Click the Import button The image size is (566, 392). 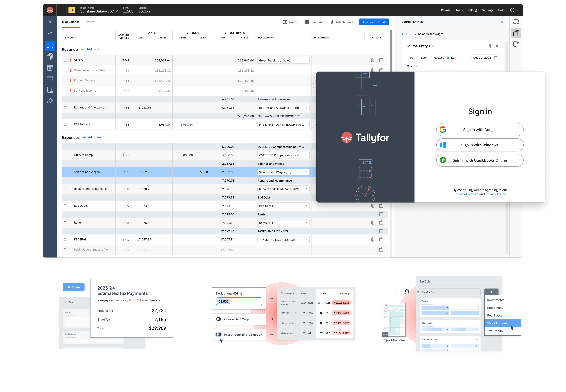click(x=291, y=22)
